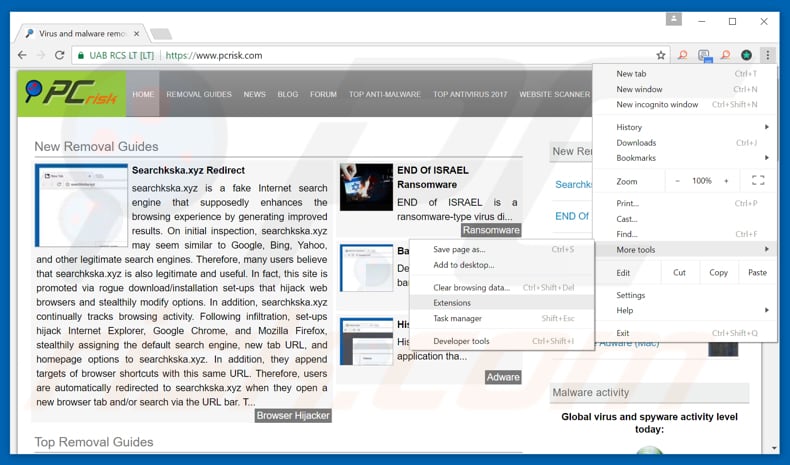Select Clear browsing data... submenu item
This screenshot has height=465, width=790.
click(502, 288)
